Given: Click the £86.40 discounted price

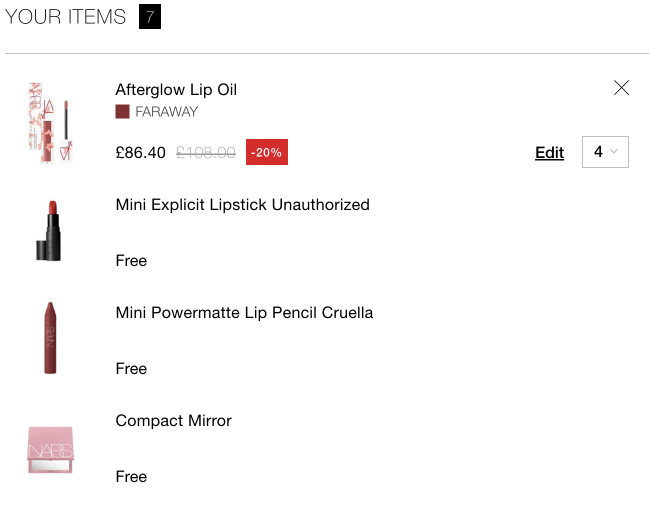Looking at the screenshot, I should coord(141,153).
